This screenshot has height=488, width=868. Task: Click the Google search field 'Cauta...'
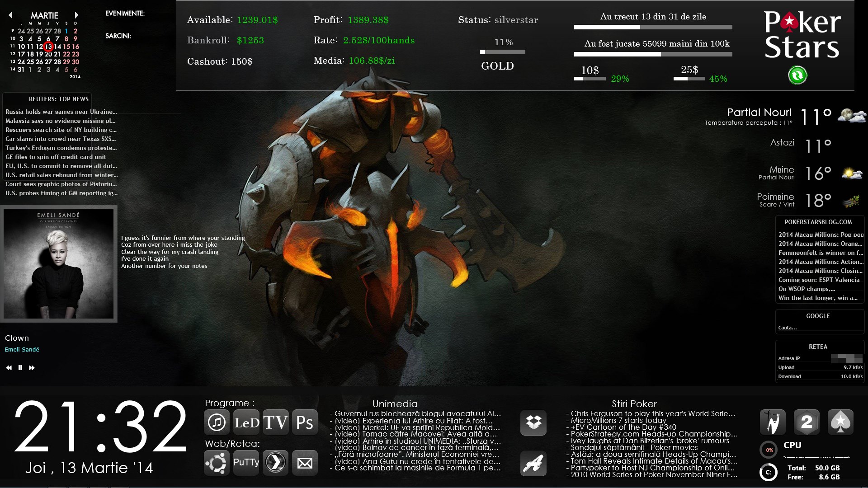tap(819, 328)
